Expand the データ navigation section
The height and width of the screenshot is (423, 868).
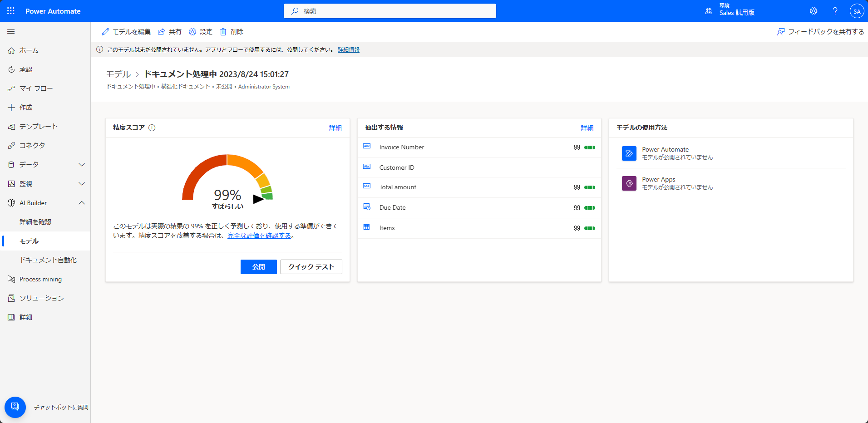click(x=82, y=165)
